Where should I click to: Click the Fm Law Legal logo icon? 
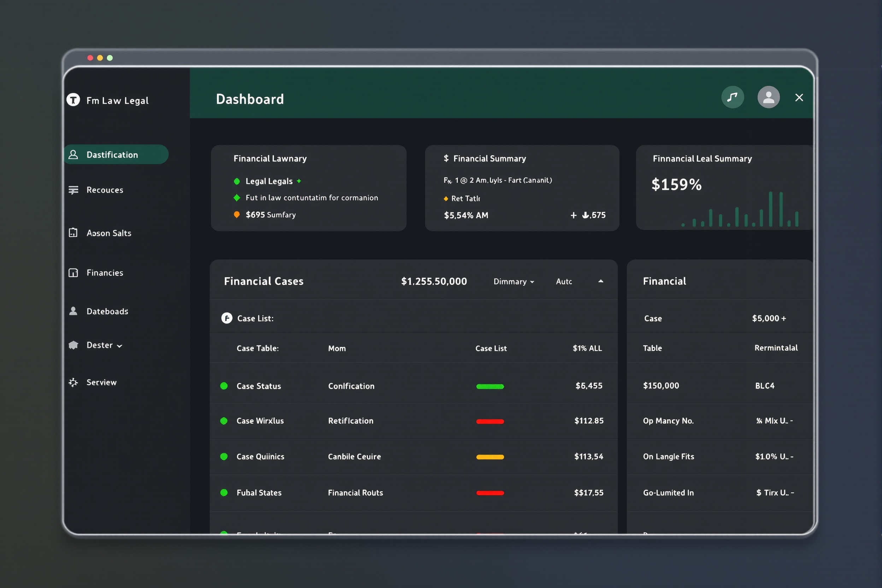pyautogui.click(x=73, y=100)
